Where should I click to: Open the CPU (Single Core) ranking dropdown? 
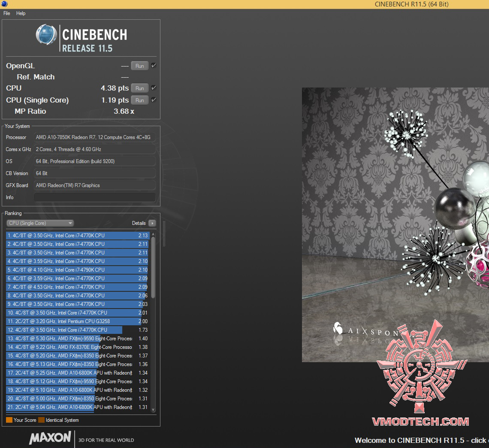click(40, 223)
